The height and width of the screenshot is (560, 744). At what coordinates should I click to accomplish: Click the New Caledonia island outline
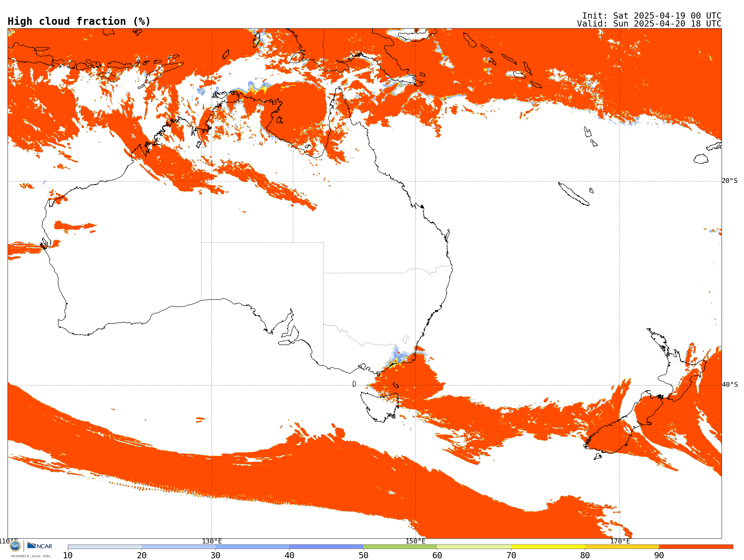pos(573,194)
